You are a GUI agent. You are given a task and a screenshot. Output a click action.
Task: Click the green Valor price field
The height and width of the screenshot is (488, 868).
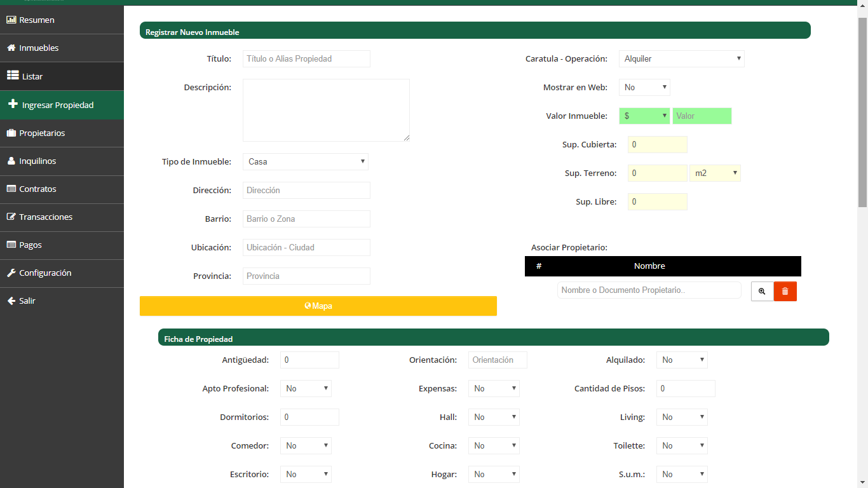(702, 116)
